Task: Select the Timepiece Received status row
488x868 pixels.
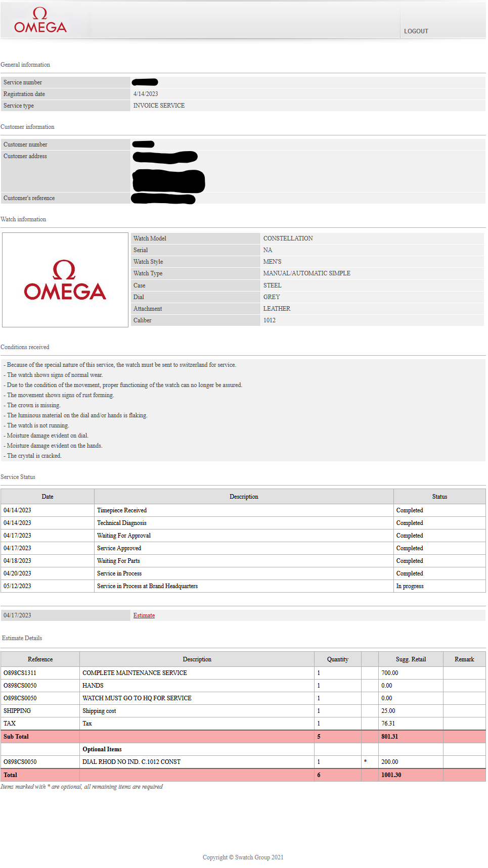Action: coord(122,510)
